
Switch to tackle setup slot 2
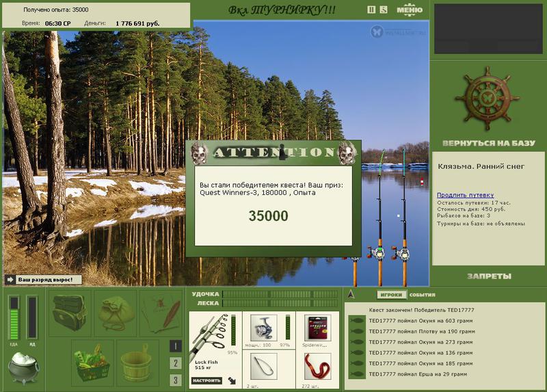pyautogui.click(x=176, y=363)
